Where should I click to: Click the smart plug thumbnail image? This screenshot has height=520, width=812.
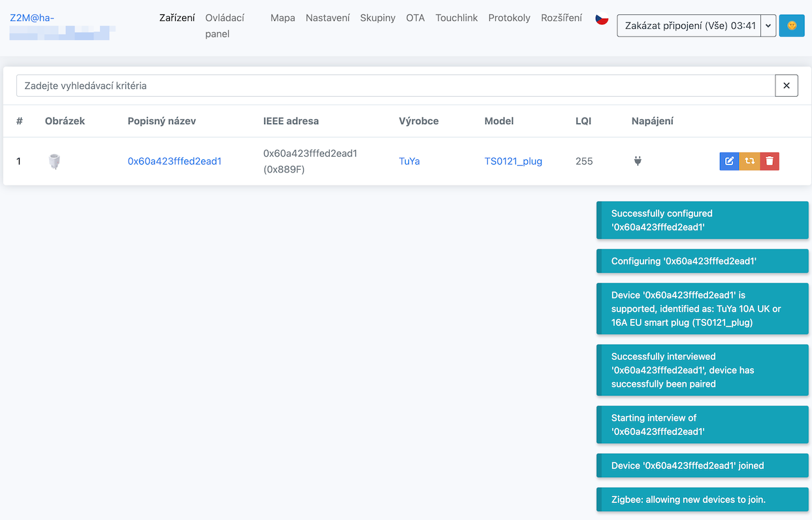pyautogui.click(x=54, y=161)
